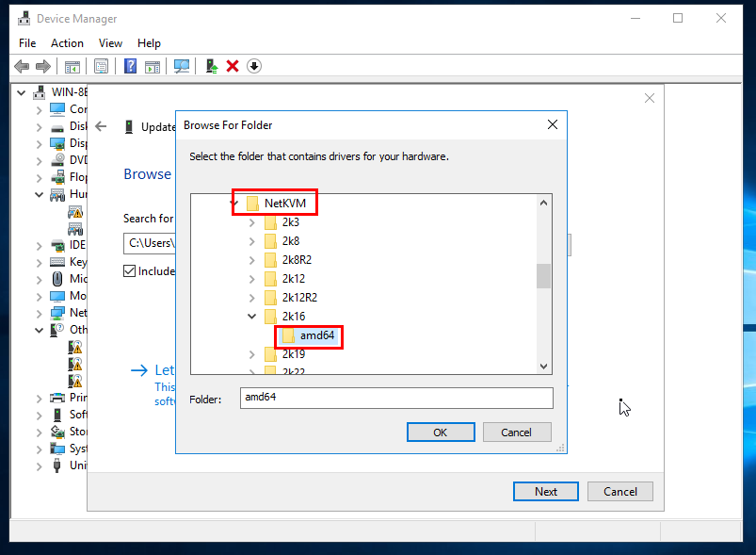Screen dimensions: 756x555
Task: Select the Mice category icon
Action: click(x=57, y=279)
